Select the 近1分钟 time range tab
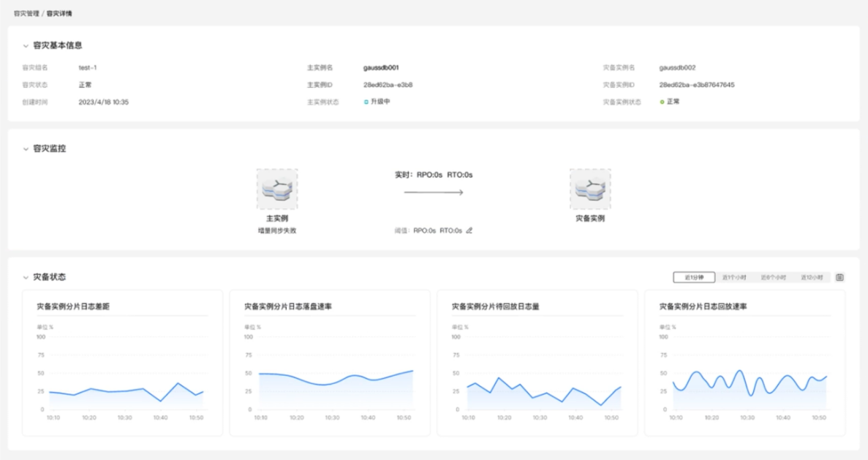 [x=694, y=277]
